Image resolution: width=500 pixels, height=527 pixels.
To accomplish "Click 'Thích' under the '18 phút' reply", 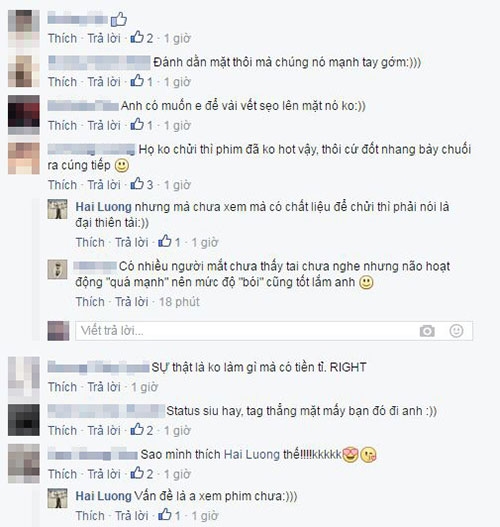I will [90, 302].
